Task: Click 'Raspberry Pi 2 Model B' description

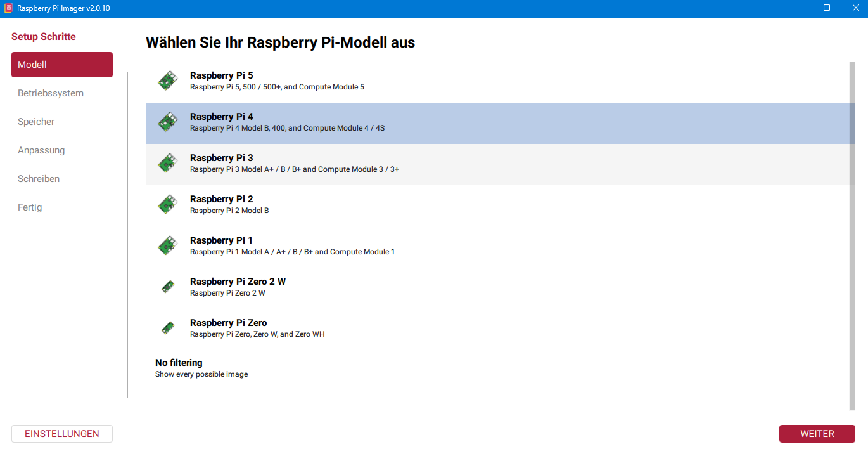Action: coord(229,211)
